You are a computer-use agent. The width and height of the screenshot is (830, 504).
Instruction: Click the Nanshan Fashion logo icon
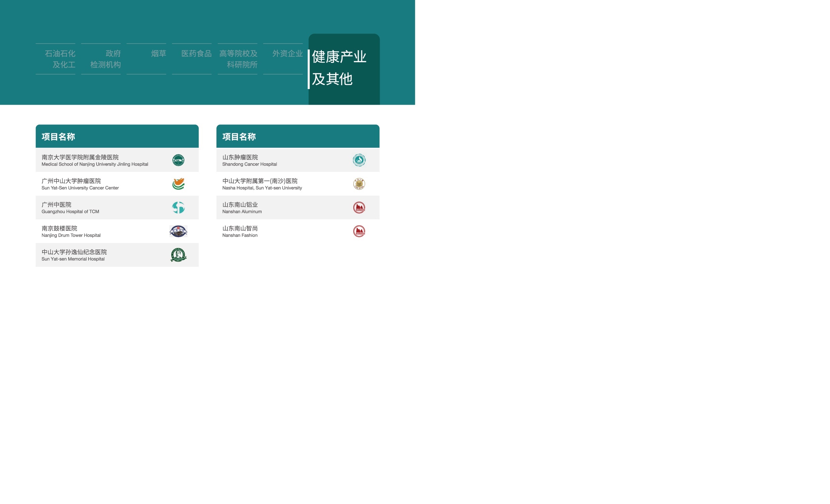tap(359, 231)
